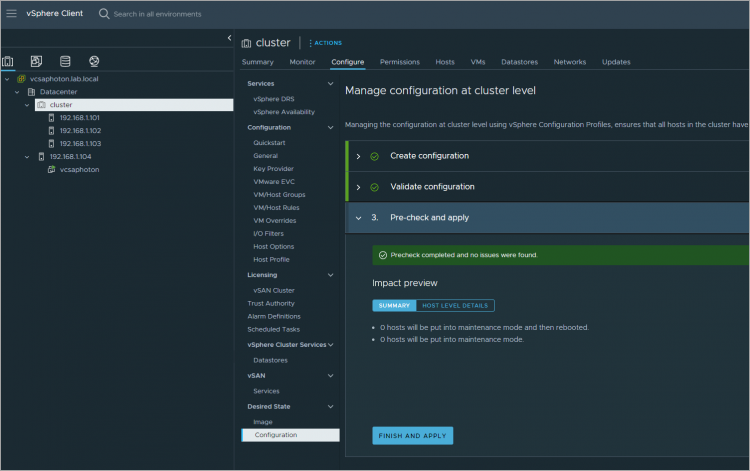
Task: Collapse cluster tree node
Action: click(27, 105)
